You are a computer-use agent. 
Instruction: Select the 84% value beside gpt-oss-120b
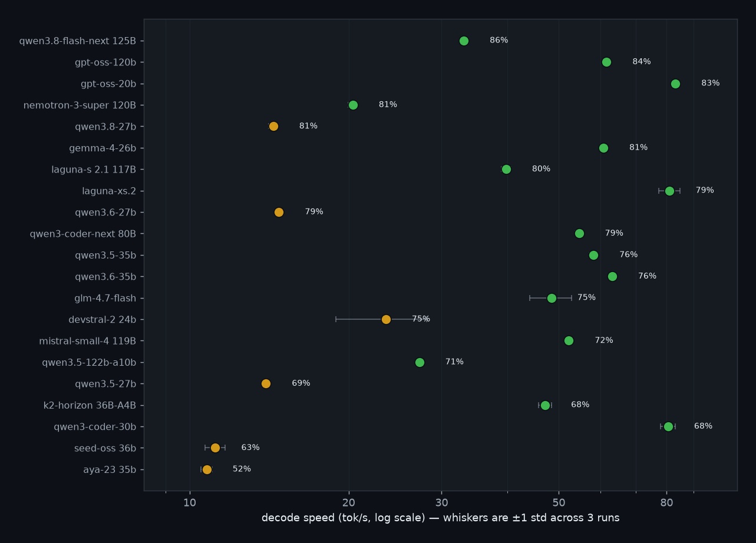(642, 62)
